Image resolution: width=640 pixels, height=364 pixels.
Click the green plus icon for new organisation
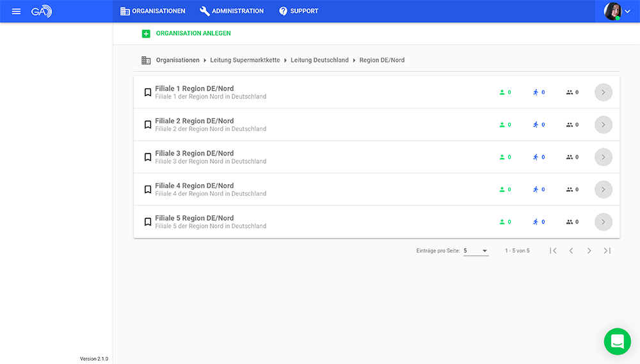[146, 33]
